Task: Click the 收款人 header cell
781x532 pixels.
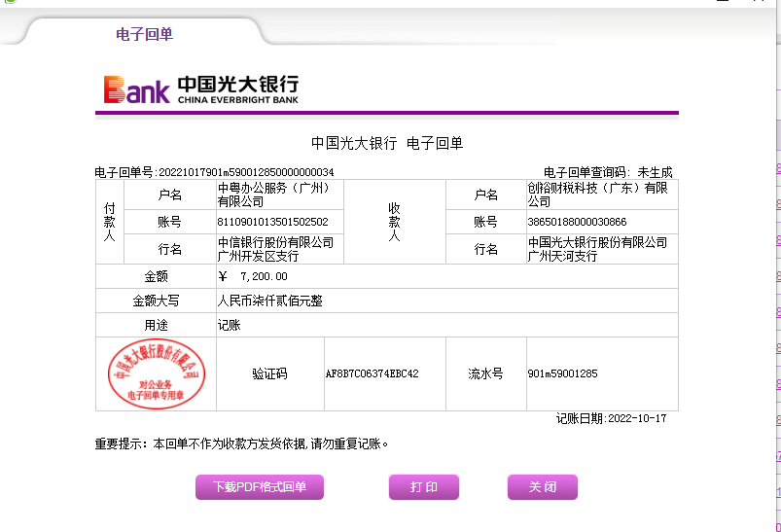Action: click(395, 222)
